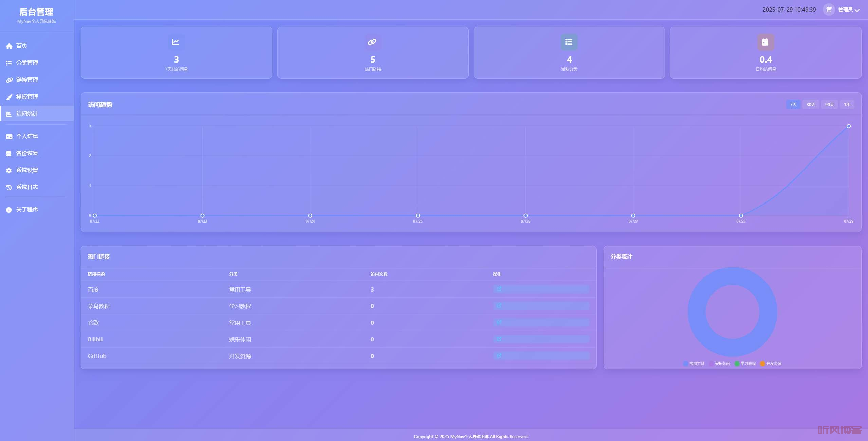Go to 分类管理 menu item
This screenshot has width=868, height=441.
pyautogui.click(x=27, y=63)
